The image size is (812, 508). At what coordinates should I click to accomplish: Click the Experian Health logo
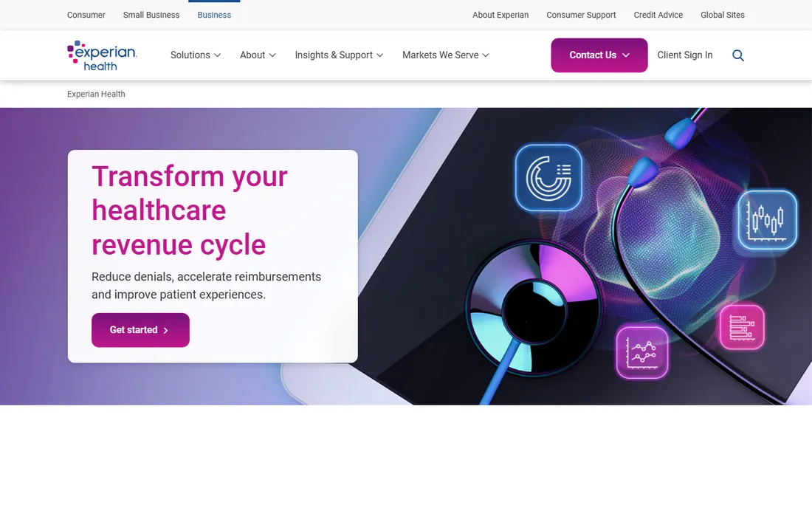point(102,55)
